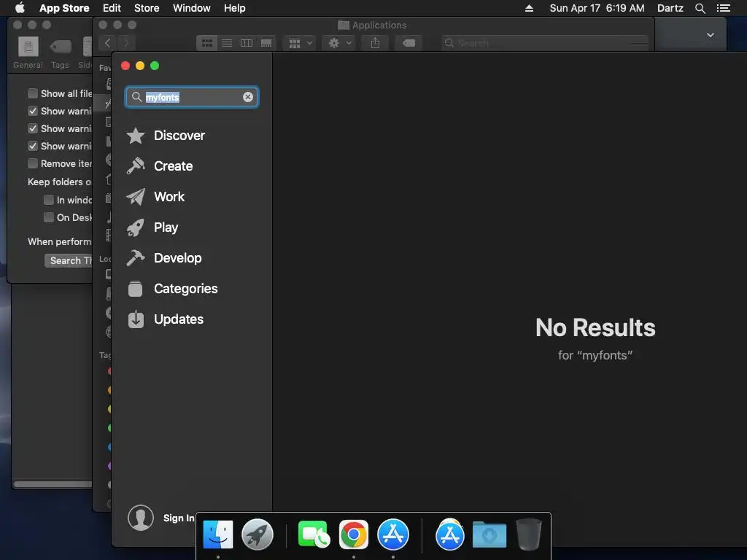Toggle Keep folders on top On Desktop checkbox

click(49, 217)
